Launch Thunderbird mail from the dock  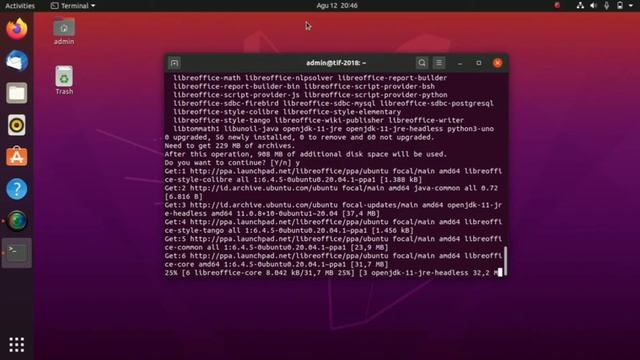pos(17,61)
